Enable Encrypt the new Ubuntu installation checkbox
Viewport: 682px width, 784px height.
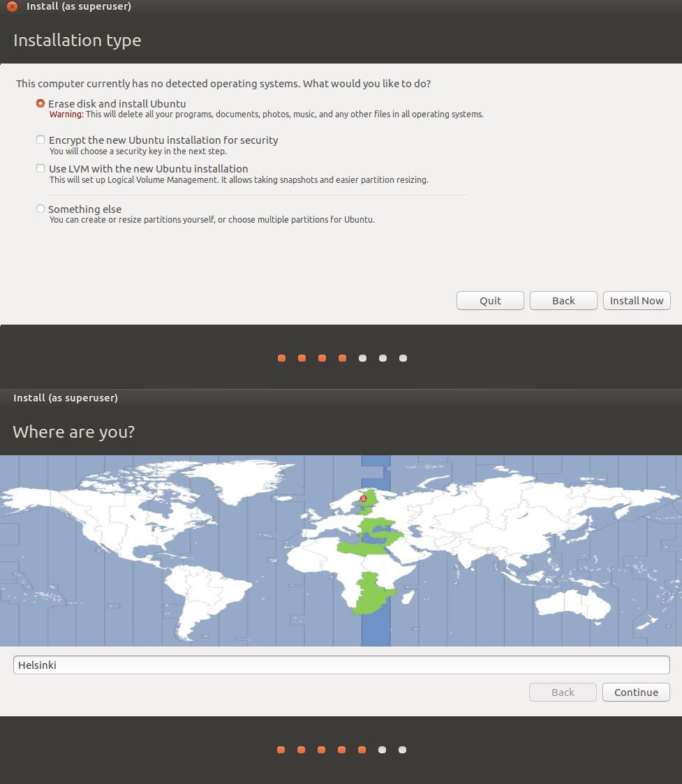click(40, 140)
